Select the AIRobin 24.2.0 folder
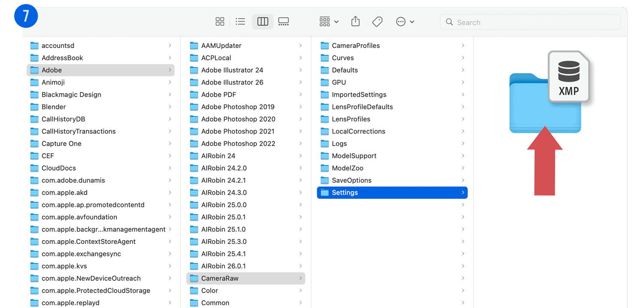This screenshot has height=308, width=644. click(x=246, y=168)
